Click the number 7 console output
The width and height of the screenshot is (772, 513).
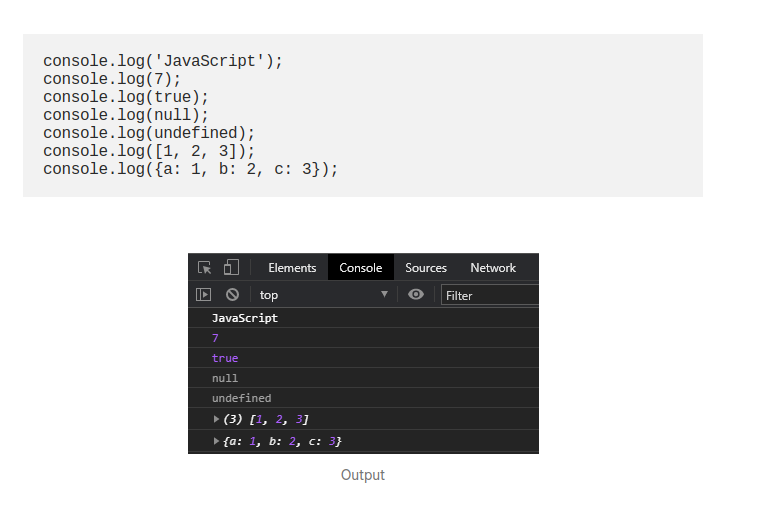coord(215,338)
